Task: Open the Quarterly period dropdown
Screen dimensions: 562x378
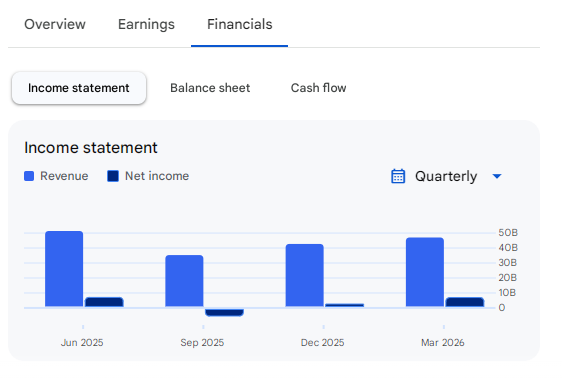Action: [x=446, y=176]
